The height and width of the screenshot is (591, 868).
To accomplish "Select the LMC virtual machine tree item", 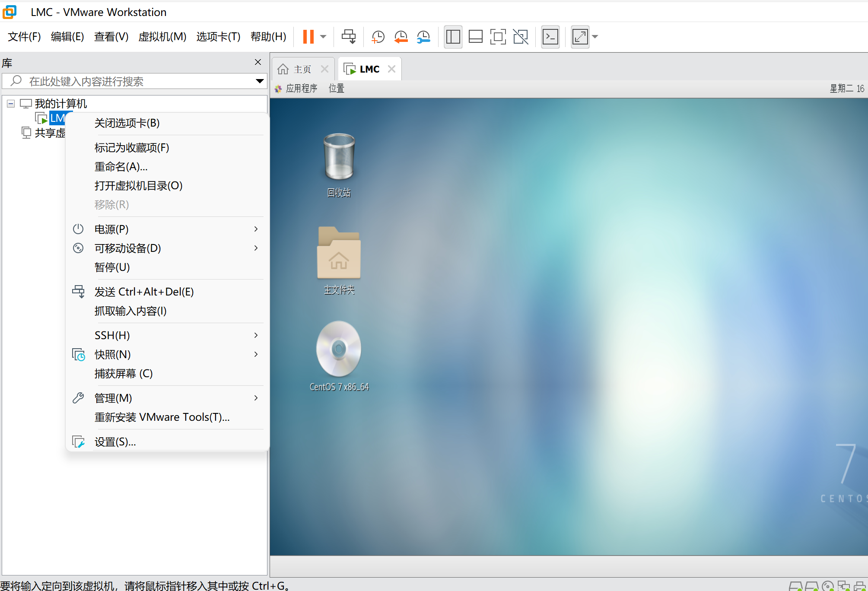I will (57, 118).
